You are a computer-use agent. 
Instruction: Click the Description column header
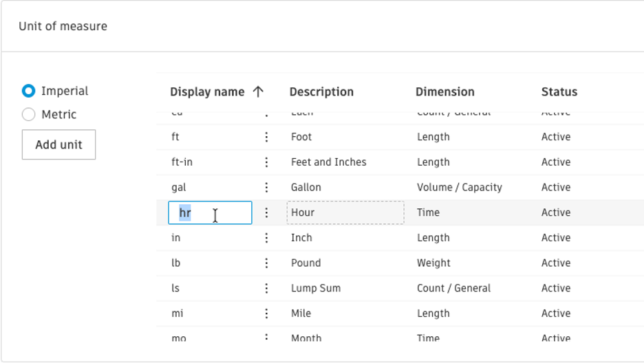coord(321,91)
